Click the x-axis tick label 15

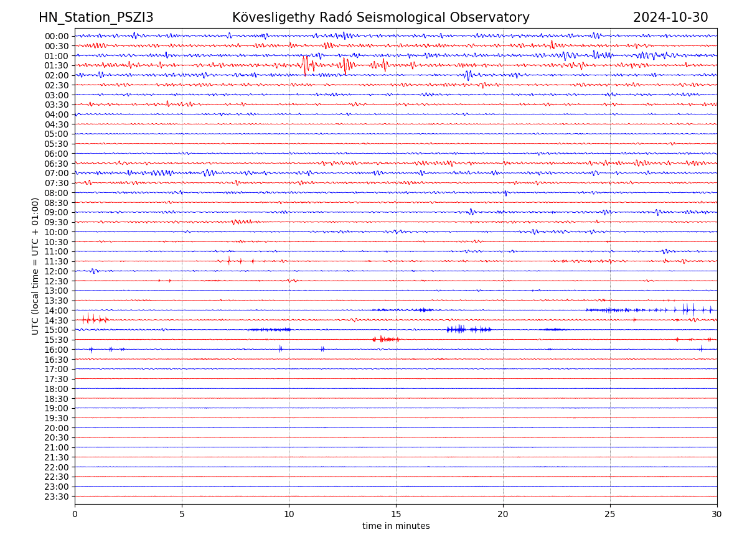tap(396, 515)
